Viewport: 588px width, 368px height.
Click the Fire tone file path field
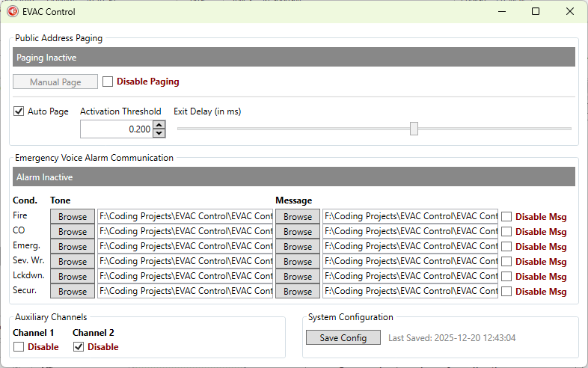[x=185, y=217]
